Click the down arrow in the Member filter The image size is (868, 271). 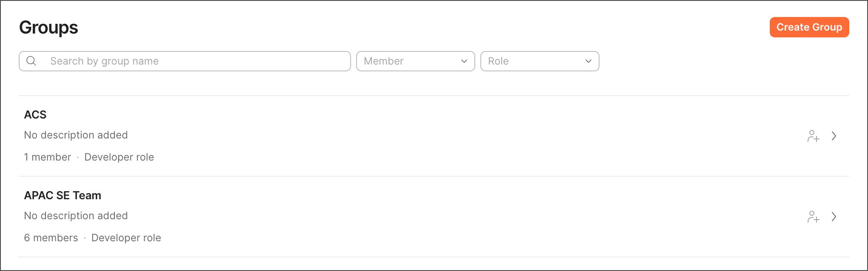pos(464,61)
